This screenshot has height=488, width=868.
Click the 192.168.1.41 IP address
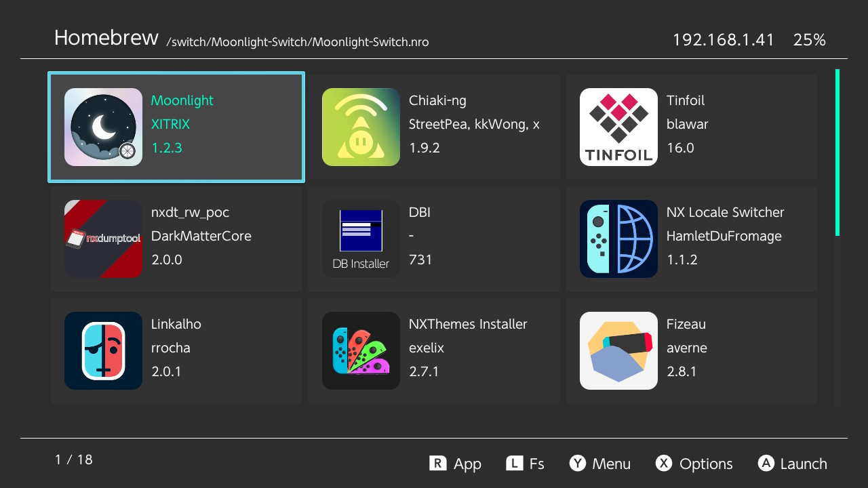[723, 40]
